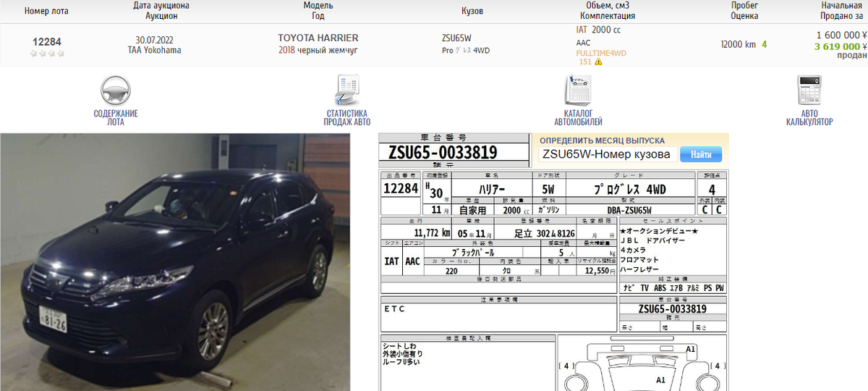Click the Объем, см3 Комплектация column header
The image size is (868, 391).
[608, 10]
